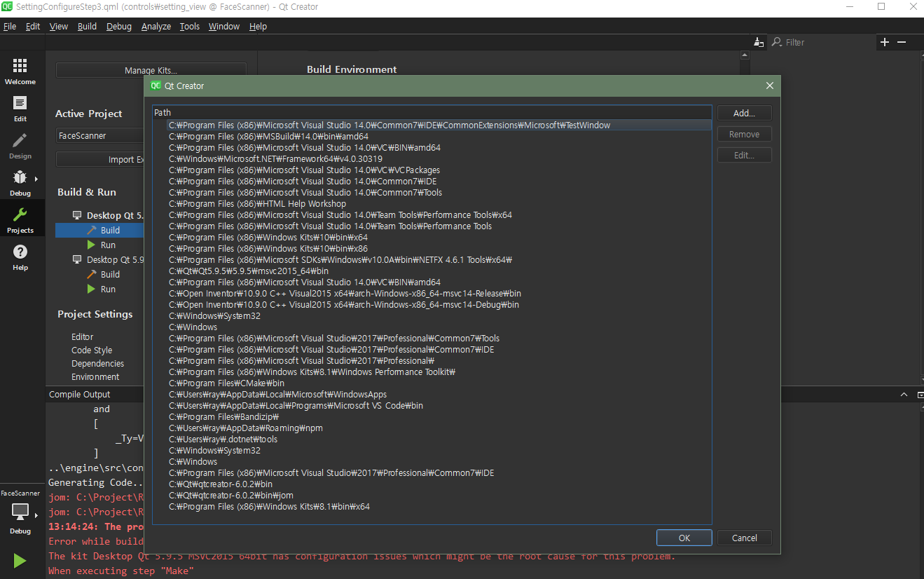Viewport: 924px width, 579px height.
Task: Open the Tools menu
Action: (x=190, y=26)
